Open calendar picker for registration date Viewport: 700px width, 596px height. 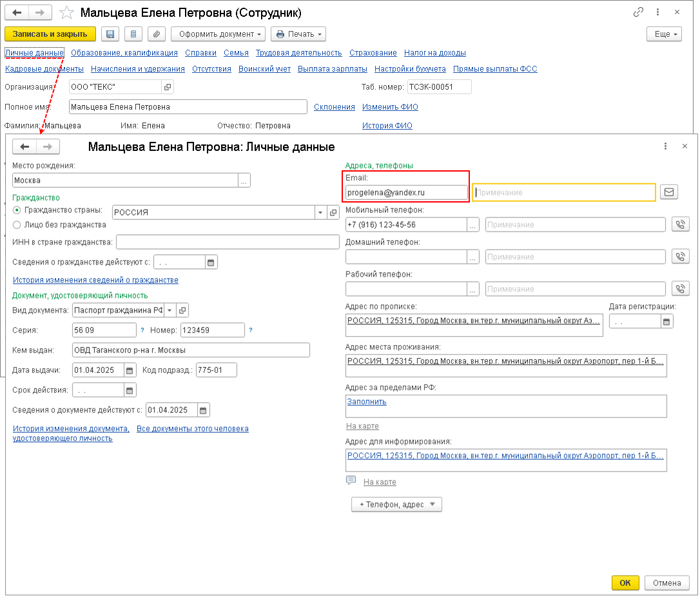pos(666,321)
